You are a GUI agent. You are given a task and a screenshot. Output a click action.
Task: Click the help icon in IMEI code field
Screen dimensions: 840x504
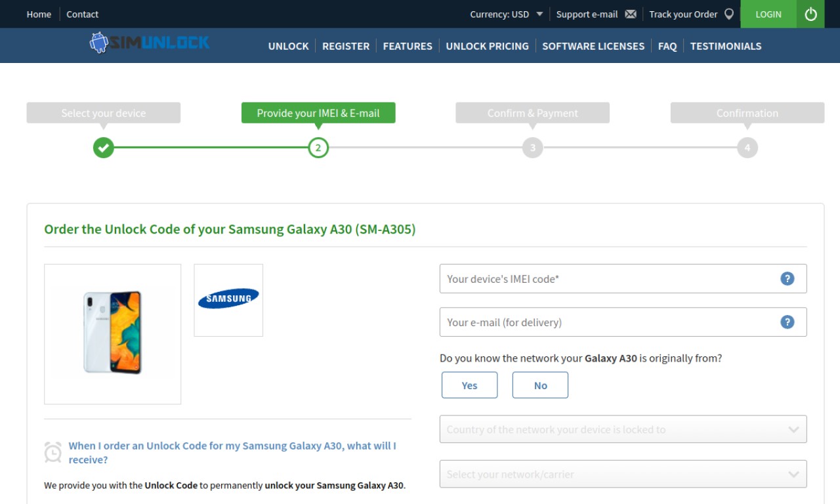click(x=787, y=279)
